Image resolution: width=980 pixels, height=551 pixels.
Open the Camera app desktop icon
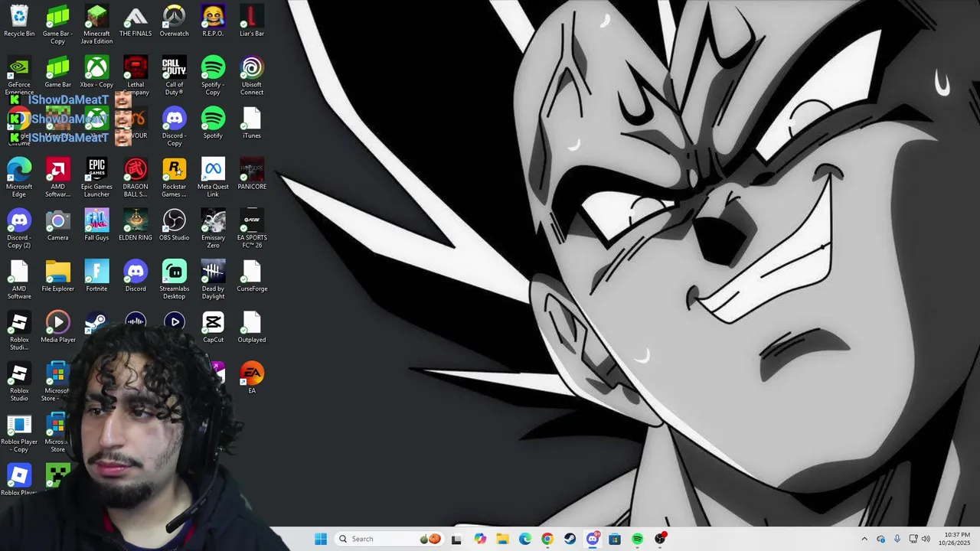(x=57, y=226)
